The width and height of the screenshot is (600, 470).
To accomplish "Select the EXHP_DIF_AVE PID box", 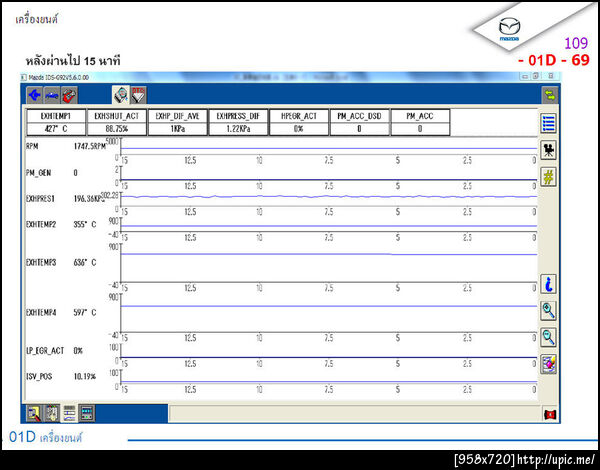I will [x=178, y=122].
